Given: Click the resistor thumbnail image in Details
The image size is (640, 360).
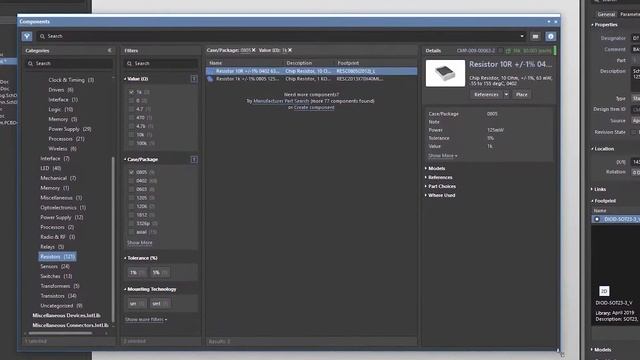Looking at the screenshot, I should click(445, 73).
